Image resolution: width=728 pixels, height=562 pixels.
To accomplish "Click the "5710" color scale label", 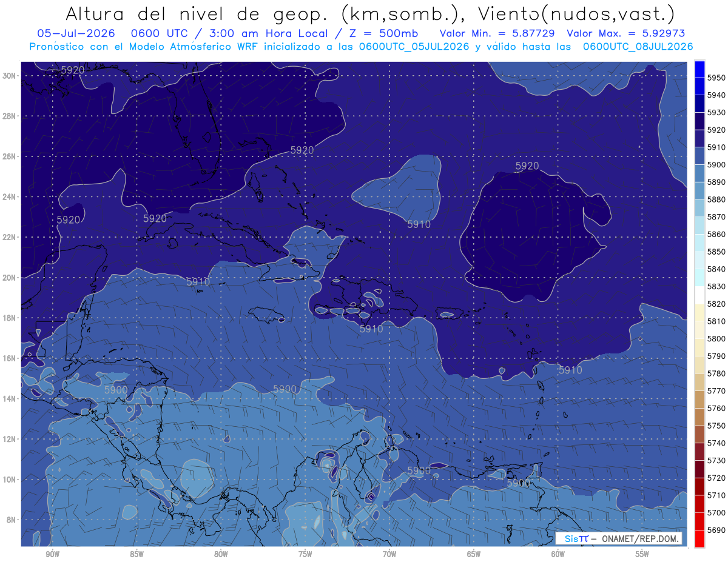I will (x=716, y=495).
